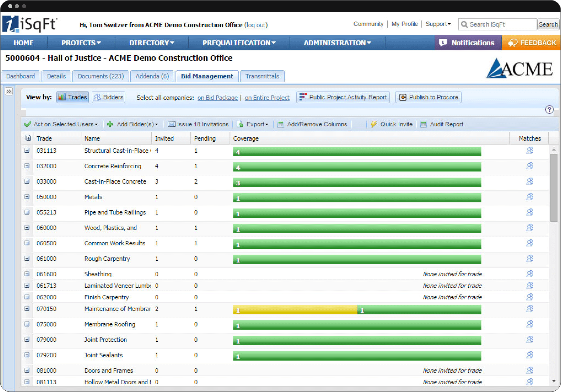Screen dimensions: 561x392
Task: Toggle expand-all icon in table header
Action: [x=28, y=138]
